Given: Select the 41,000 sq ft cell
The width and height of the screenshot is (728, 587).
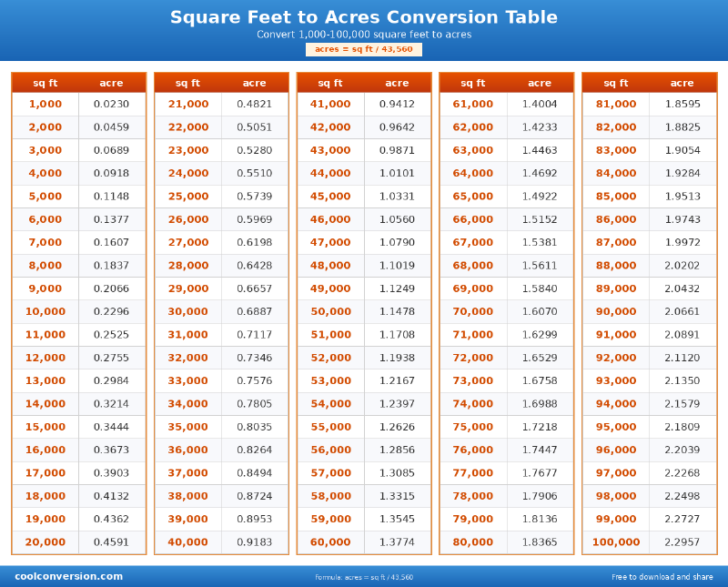Looking at the screenshot, I should point(330,104).
